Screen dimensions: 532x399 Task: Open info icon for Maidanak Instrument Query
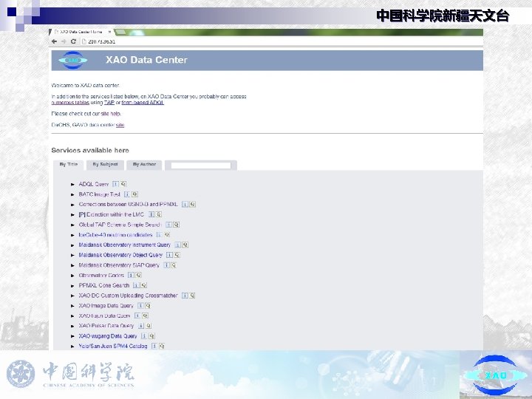(x=177, y=245)
